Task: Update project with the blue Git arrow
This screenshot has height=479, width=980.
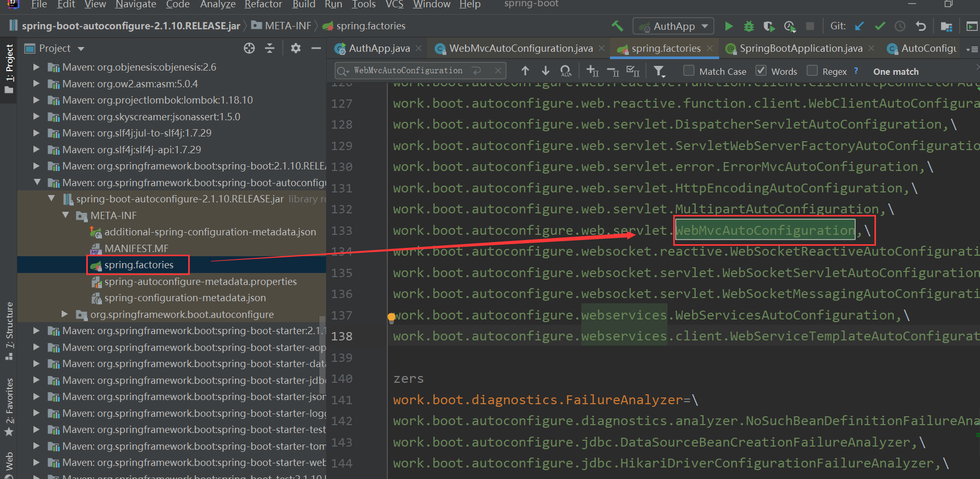Action: coord(859,26)
